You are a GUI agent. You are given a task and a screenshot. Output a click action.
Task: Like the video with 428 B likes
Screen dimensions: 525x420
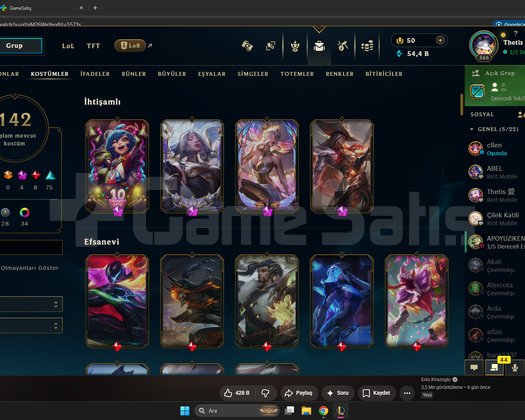238,393
